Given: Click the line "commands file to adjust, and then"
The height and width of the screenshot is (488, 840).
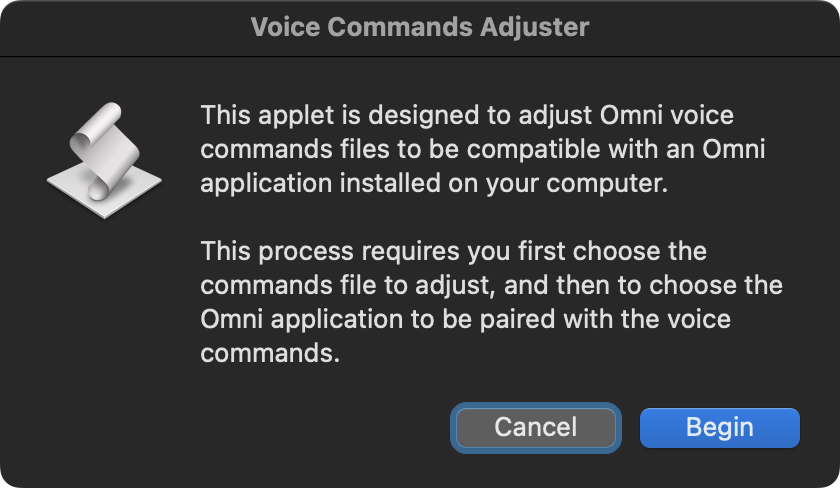Looking at the screenshot, I should [x=491, y=285].
